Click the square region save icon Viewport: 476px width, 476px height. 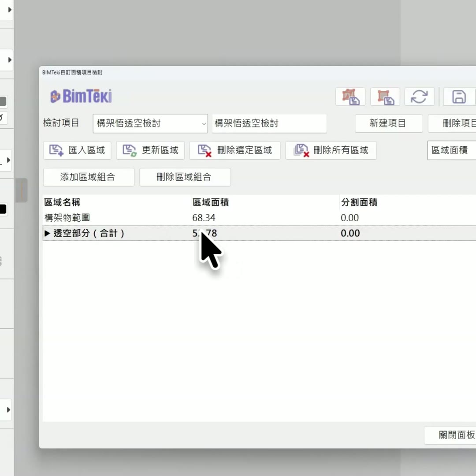(385, 97)
